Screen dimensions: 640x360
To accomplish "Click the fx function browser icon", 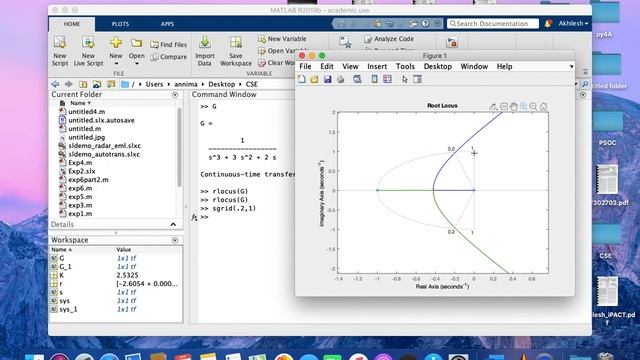I will (x=194, y=217).
